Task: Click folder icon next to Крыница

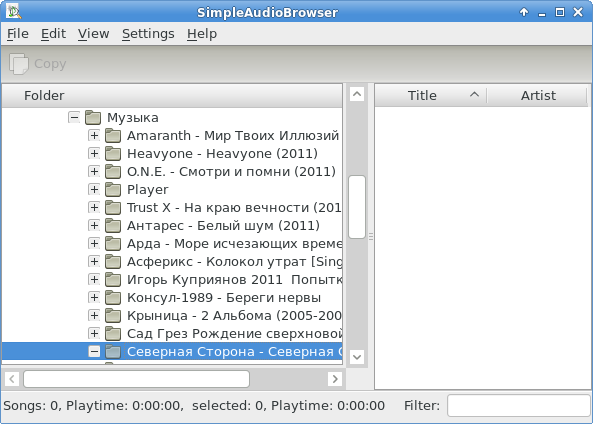Action: tap(113, 316)
